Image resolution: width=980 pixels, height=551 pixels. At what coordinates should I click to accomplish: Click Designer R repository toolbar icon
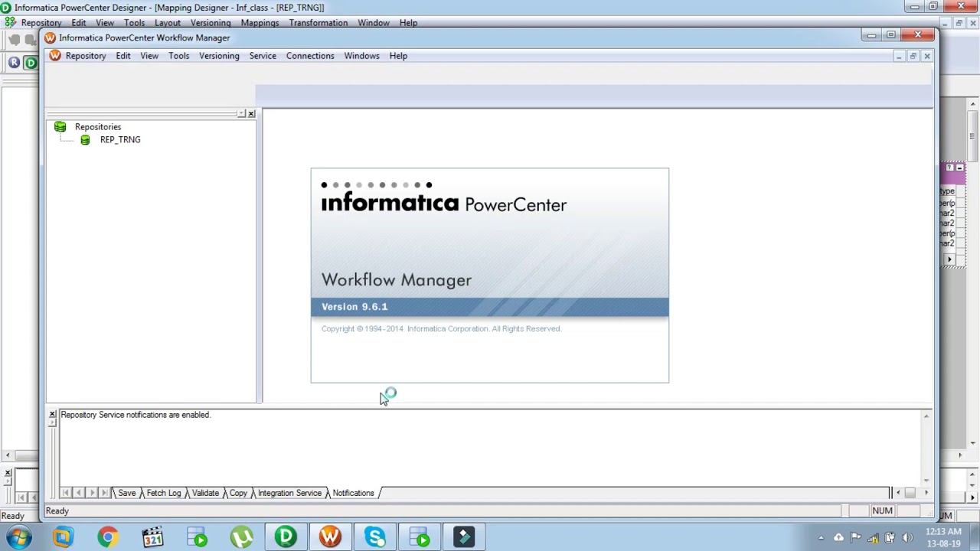(14, 63)
